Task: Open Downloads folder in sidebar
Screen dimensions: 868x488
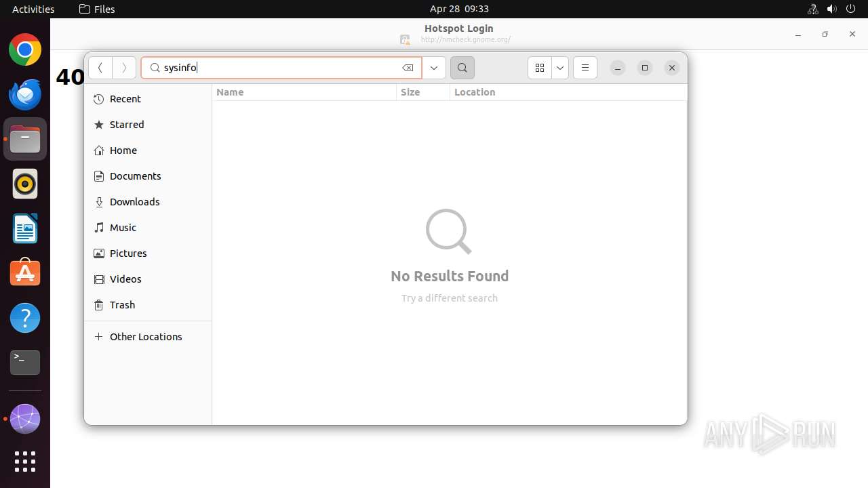Action: 148,202
